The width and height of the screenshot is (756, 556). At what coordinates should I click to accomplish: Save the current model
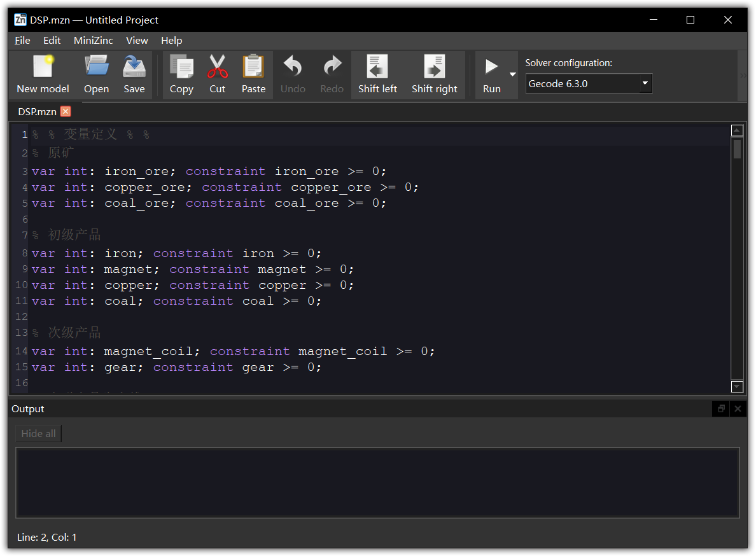pyautogui.click(x=134, y=74)
